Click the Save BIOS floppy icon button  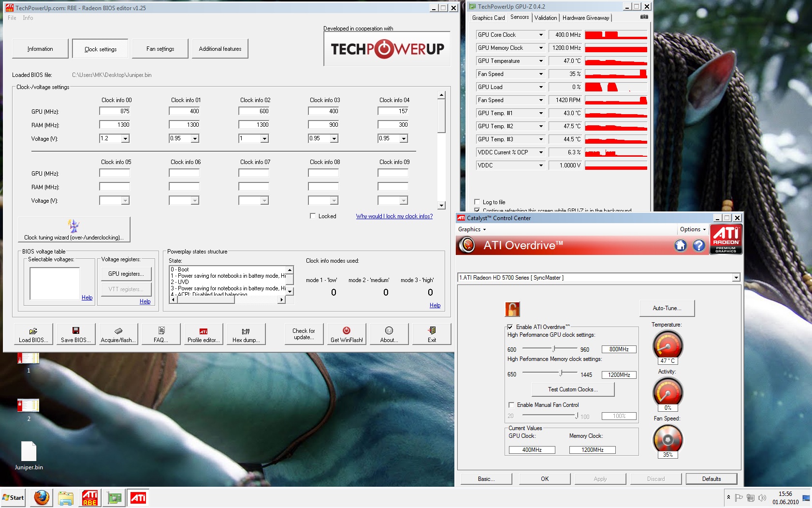click(76, 334)
